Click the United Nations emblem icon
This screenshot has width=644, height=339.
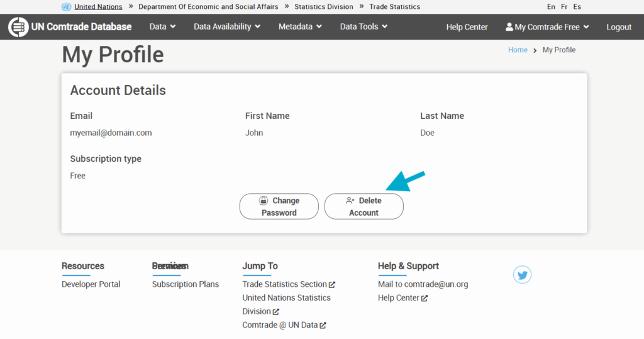(x=67, y=7)
